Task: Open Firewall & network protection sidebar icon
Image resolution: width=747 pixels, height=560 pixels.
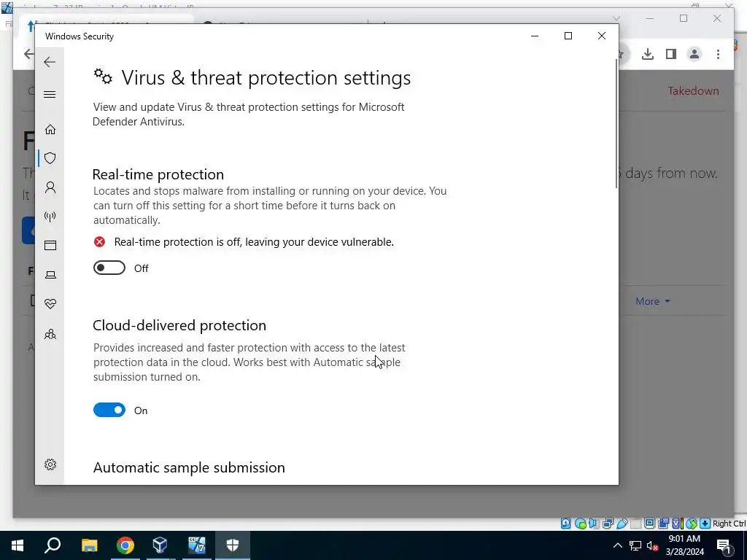Action: (x=50, y=217)
